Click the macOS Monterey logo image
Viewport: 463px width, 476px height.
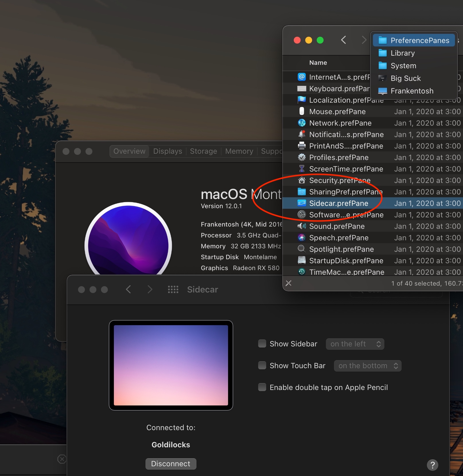pyautogui.click(x=128, y=239)
